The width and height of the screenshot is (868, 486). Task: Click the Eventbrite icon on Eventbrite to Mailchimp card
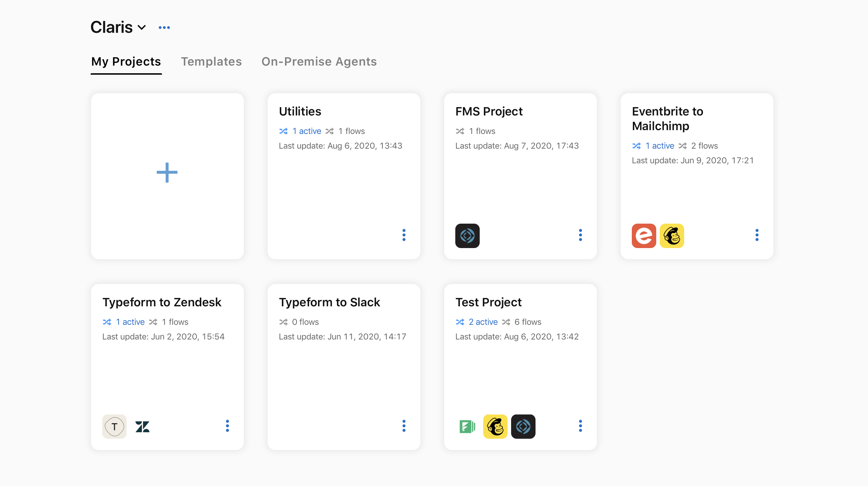(x=644, y=236)
